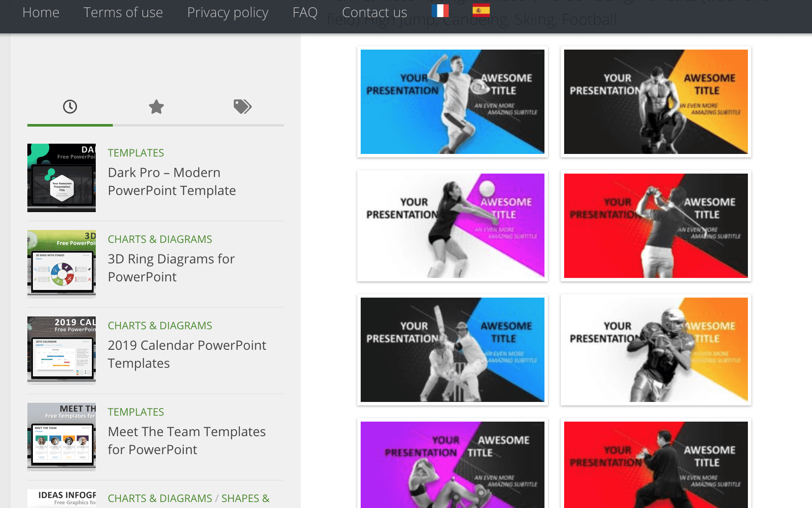Screen dimensions: 812x508
Task: Open the red golfer slide preview
Action: [x=656, y=226]
